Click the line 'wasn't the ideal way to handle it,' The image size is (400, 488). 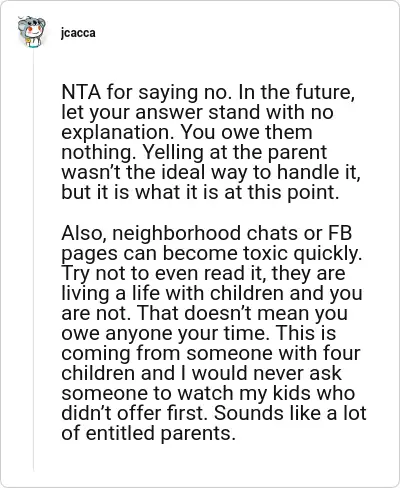tap(211, 172)
